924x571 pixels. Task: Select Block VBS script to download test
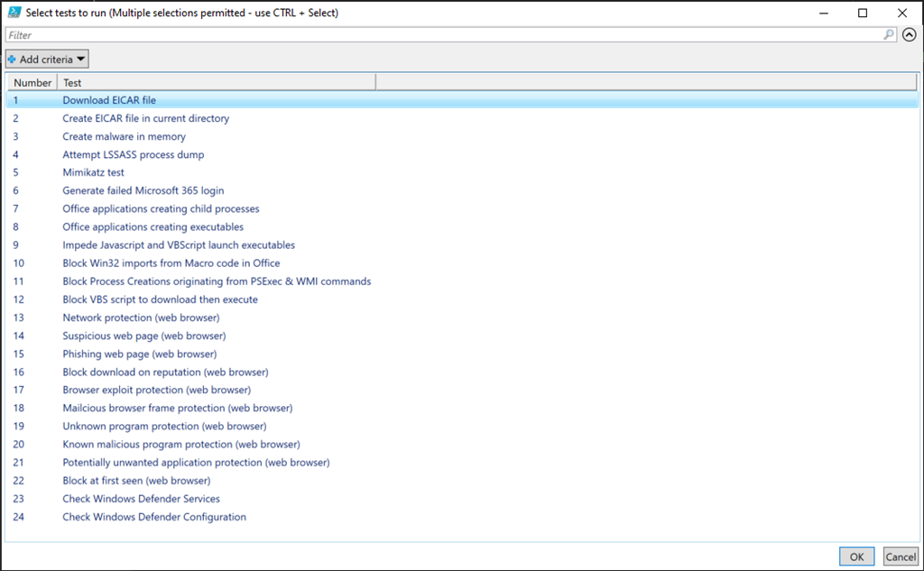(x=160, y=299)
